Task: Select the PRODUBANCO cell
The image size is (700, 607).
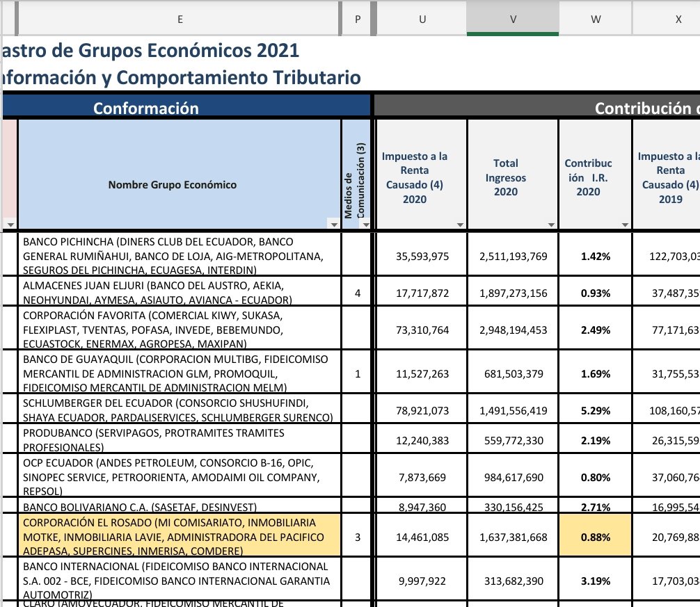Action: coord(180,439)
